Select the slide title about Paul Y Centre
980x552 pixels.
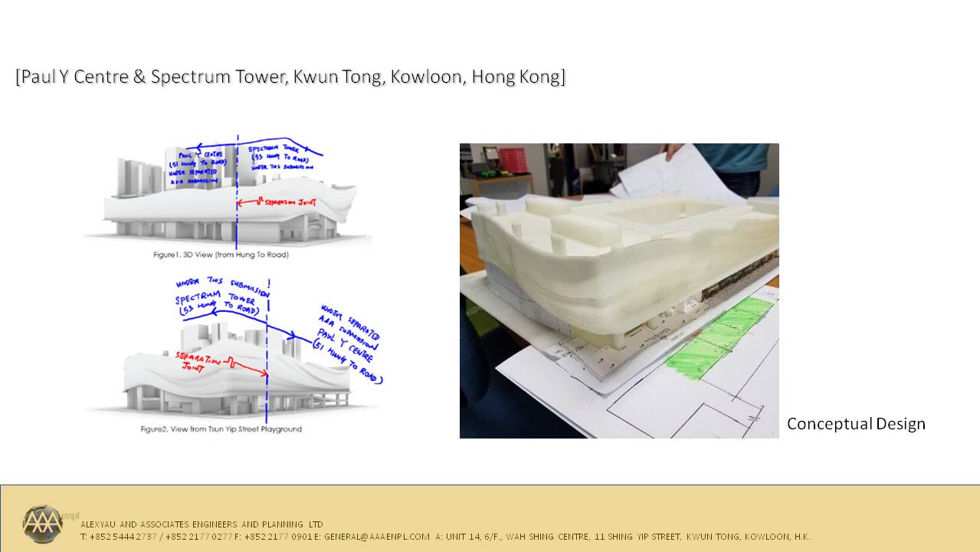pyautogui.click(x=290, y=77)
